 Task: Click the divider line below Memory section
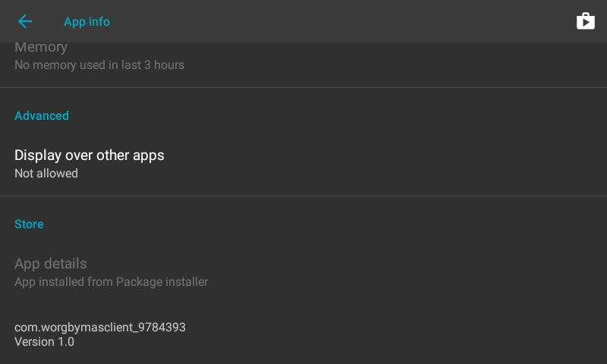pyautogui.click(x=303, y=87)
